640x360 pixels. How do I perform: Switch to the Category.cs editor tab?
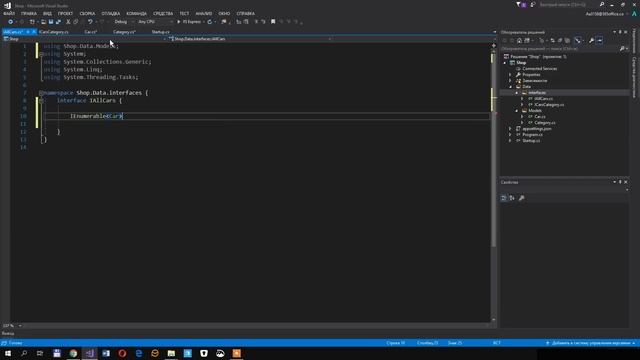[124, 32]
